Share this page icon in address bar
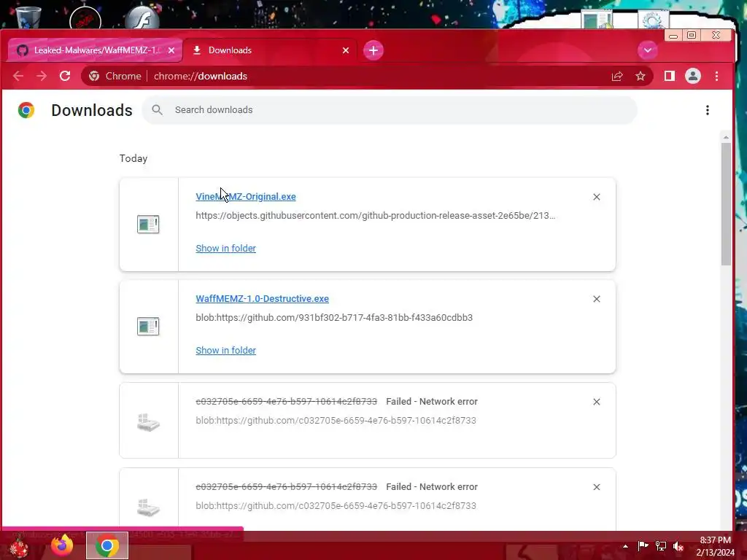This screenshot has width=747, height=560. (617, 76)
